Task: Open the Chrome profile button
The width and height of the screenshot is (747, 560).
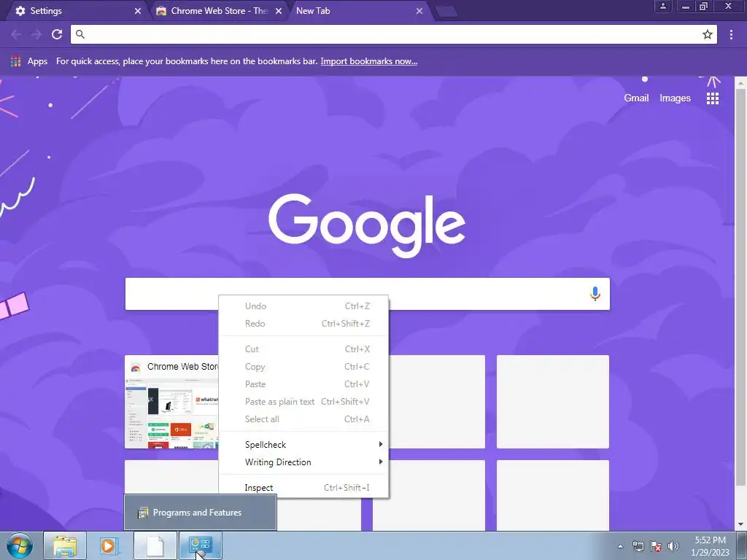Action: [x=662, y=6]
